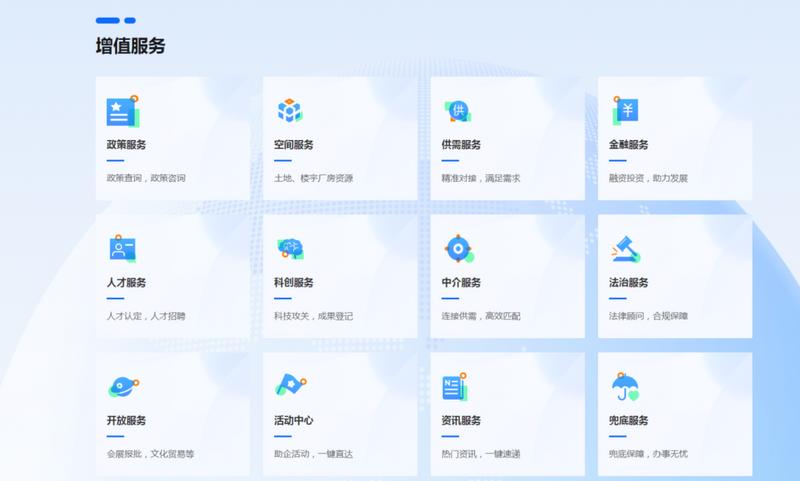This screenshot has height=481, width=800.
Task: Click the 兜底服务 umbrella icon
Action: 626,387
